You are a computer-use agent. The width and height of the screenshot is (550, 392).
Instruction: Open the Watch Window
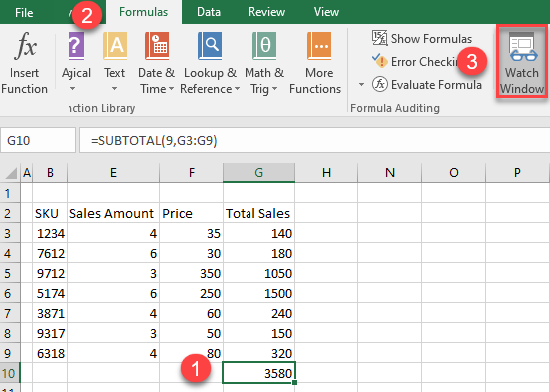pos(522,62)
